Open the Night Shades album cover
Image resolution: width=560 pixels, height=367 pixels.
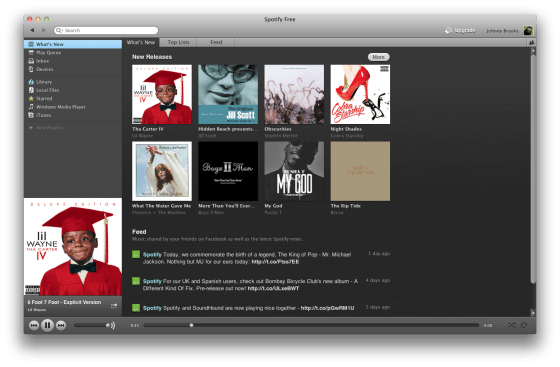(x=360, y=95)
